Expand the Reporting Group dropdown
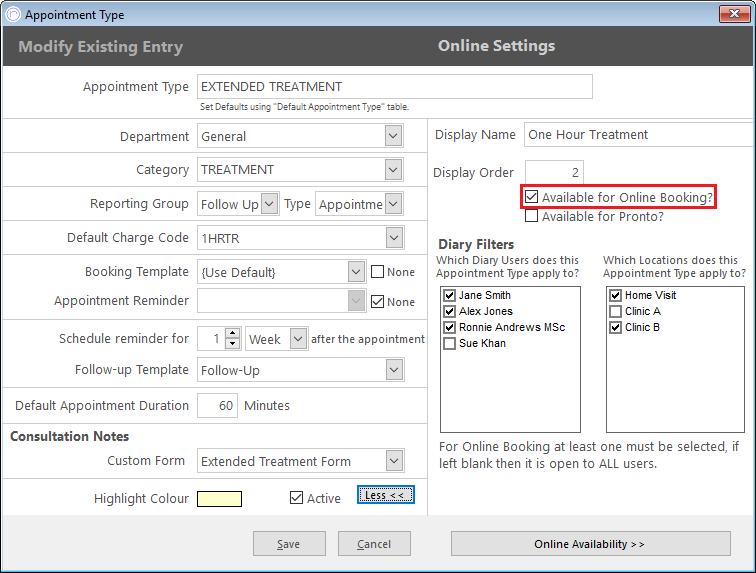 pos(270,204)
